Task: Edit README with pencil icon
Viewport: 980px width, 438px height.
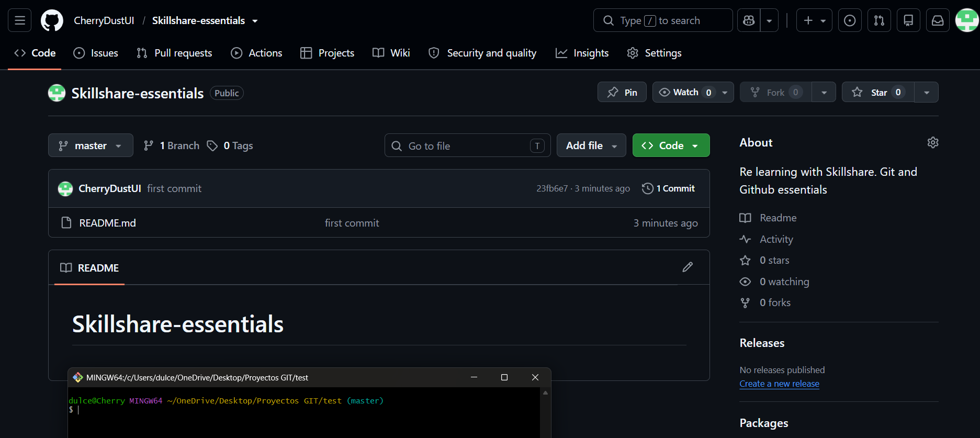Action: [688, 267]
